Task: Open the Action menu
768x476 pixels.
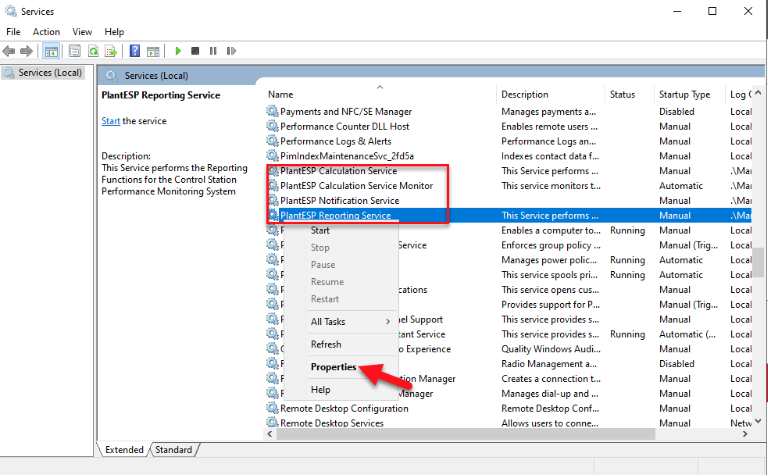Action: (x=46, y=32)
